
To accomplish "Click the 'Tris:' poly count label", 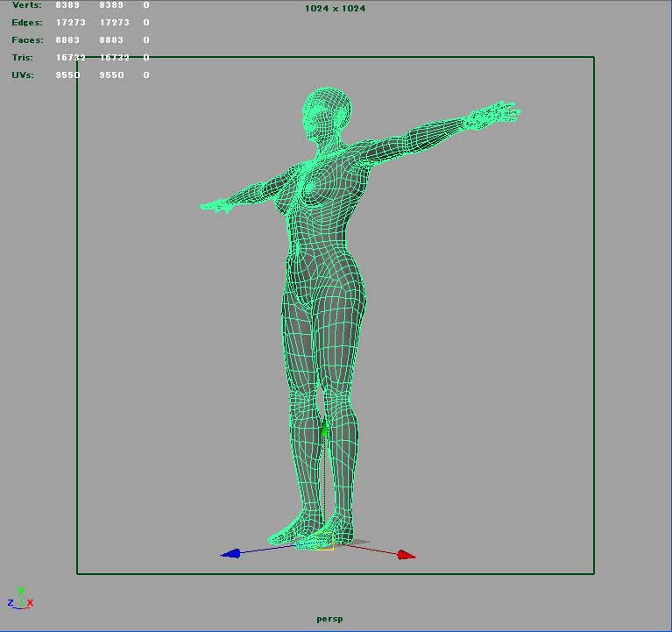I will pyautogui.click(x=21, y=58).
